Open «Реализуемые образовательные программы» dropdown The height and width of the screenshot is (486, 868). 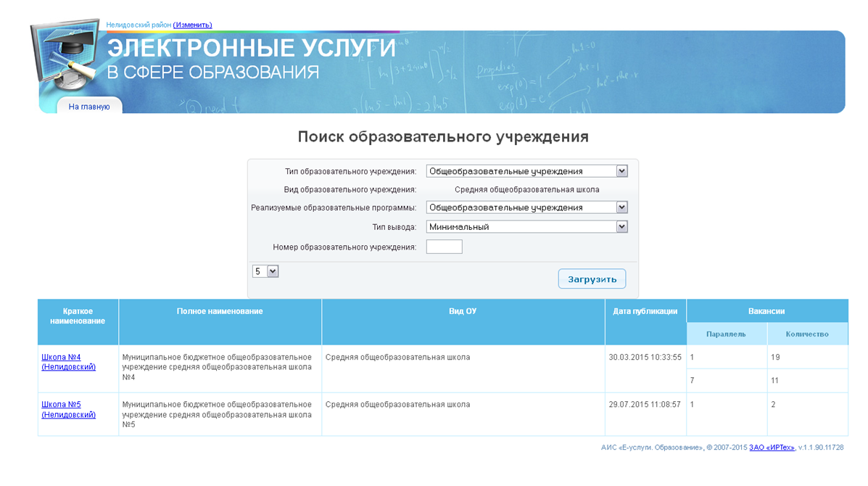tap(526, 207)
